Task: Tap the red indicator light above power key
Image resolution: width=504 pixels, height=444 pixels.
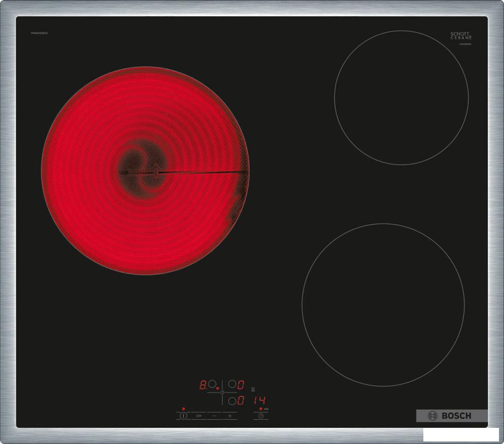Action: point(183,408)
